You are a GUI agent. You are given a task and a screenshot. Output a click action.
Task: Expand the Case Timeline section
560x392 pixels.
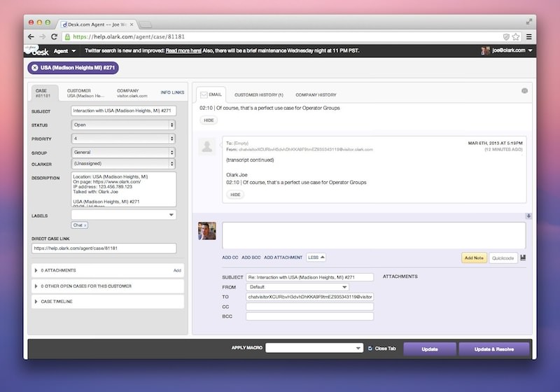point(36,301)
